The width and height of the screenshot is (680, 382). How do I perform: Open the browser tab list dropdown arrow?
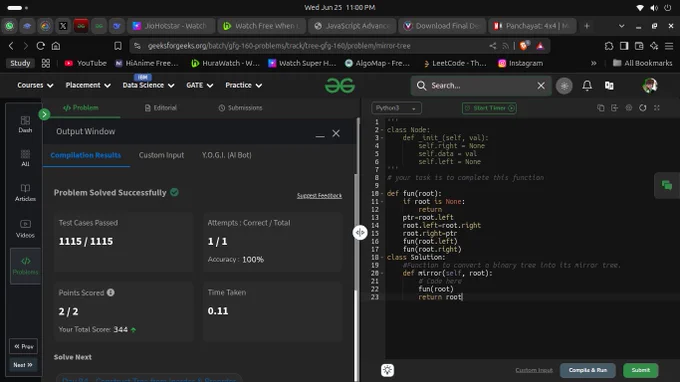coord(621,26)
